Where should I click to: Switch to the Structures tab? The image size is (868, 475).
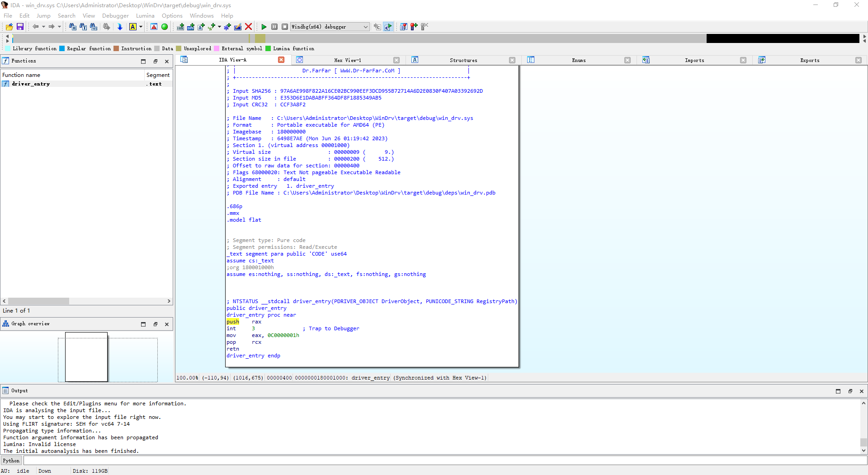(x=463, y=60)
